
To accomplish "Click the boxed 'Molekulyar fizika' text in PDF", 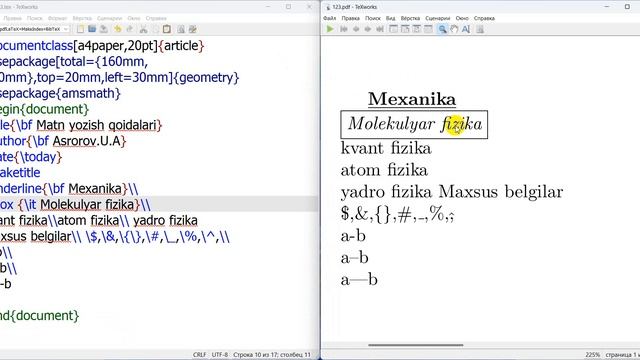I will 414,124.
